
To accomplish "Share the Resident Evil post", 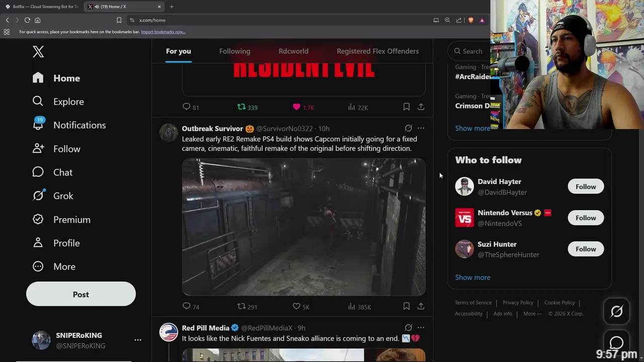I will tap(421, 107).
